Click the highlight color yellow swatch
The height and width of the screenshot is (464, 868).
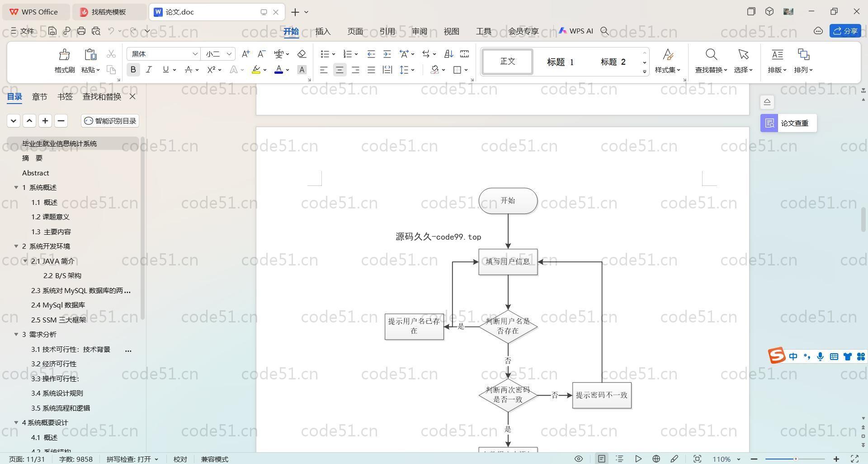click(x=256, y=70)
